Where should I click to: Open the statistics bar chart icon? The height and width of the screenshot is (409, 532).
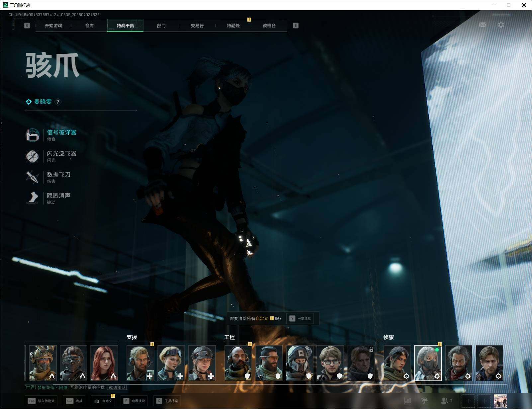point(407,401)
